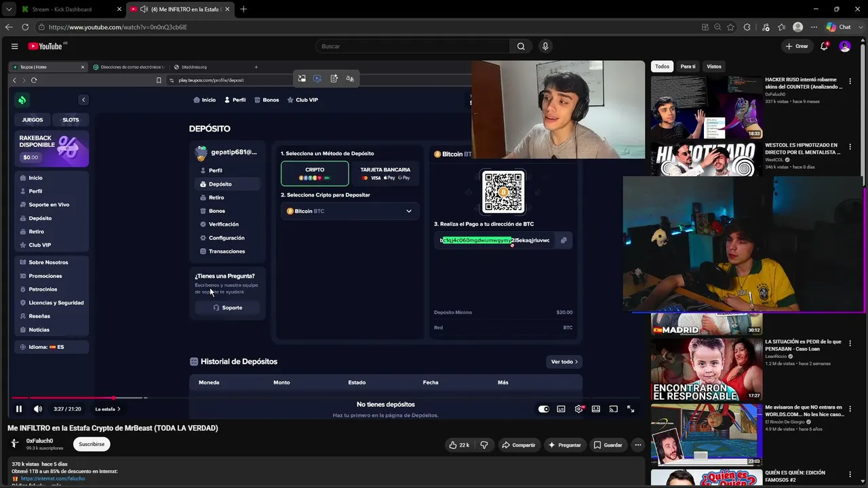The image size is (868, 488).
Task: Open the internxt.com/falucho link
Action: point(53,479)
